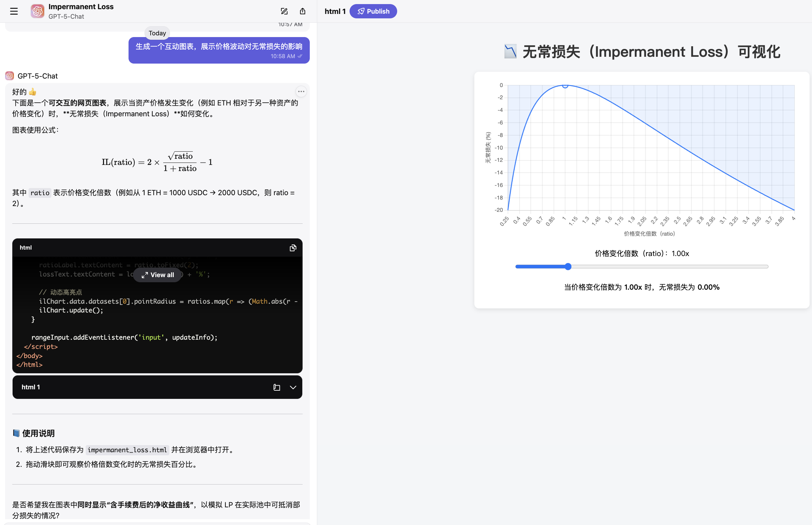Click the user message bubble in Chinese
812x525 pixels.
click(219, 50)
